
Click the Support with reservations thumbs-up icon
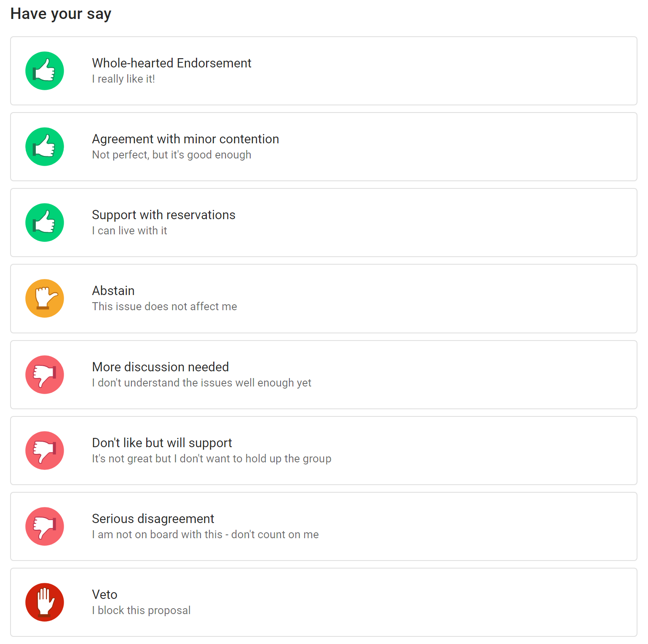click(x=45, y=223)
